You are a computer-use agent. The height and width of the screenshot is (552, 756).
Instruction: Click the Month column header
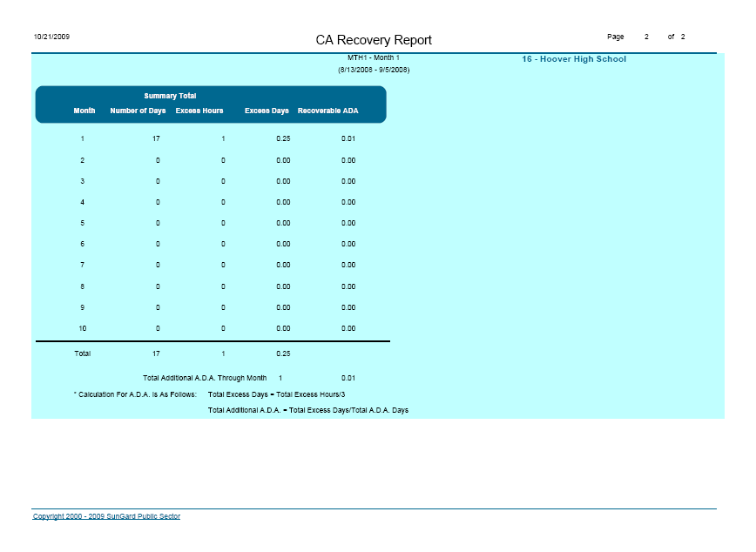[x=84, y=111]
